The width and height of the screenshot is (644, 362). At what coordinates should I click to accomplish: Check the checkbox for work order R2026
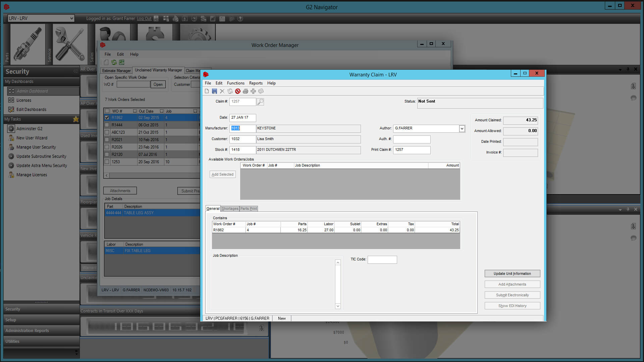107,147
